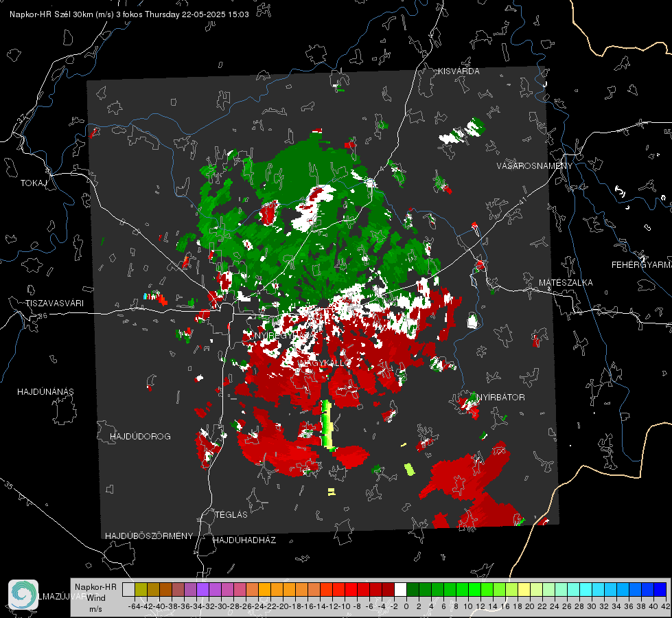Viewport: 672px width, 618px height.
Task: Select the yellow swatch between 18 and 20
Action: pyautogui.click(x=524, y=590)
